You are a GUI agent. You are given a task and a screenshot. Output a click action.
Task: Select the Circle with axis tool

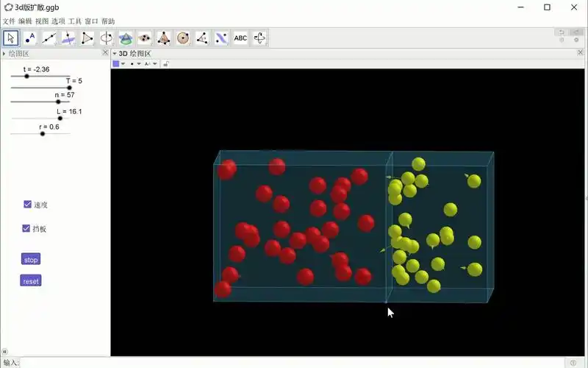tap(107, 38)
